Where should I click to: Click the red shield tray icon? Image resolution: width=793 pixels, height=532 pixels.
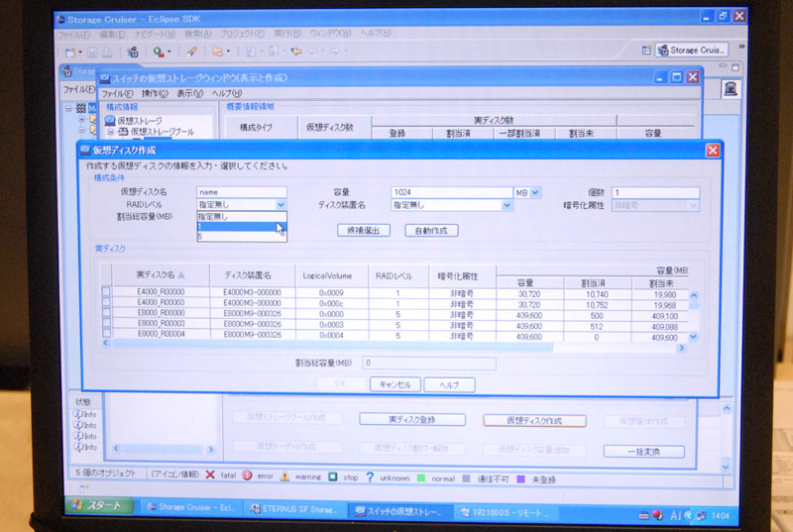[x=657, y=515]
